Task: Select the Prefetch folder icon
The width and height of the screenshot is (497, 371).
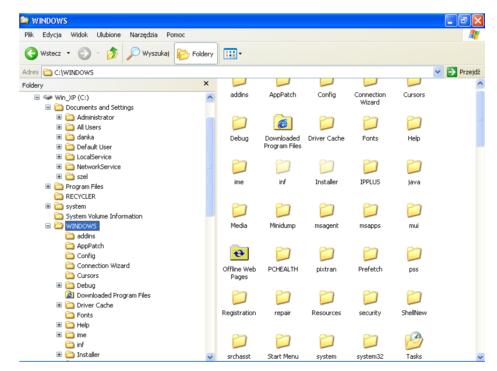Action: tap(370, 254)
